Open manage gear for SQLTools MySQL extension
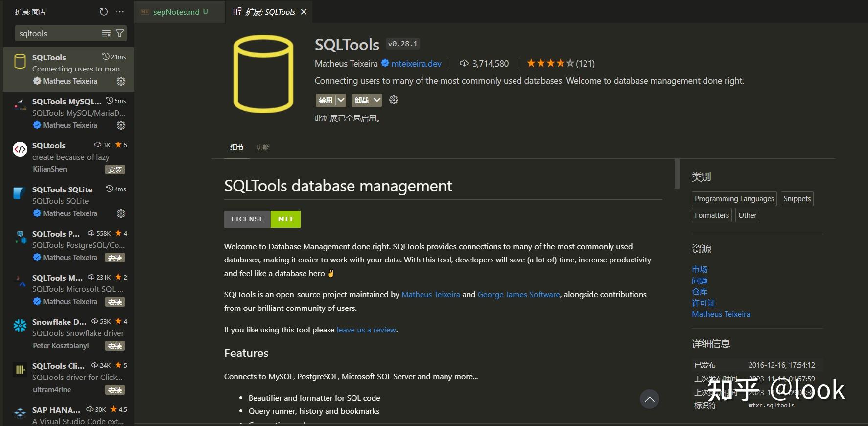The height and width of the screenshot is (426, 868). pos(121,125)
